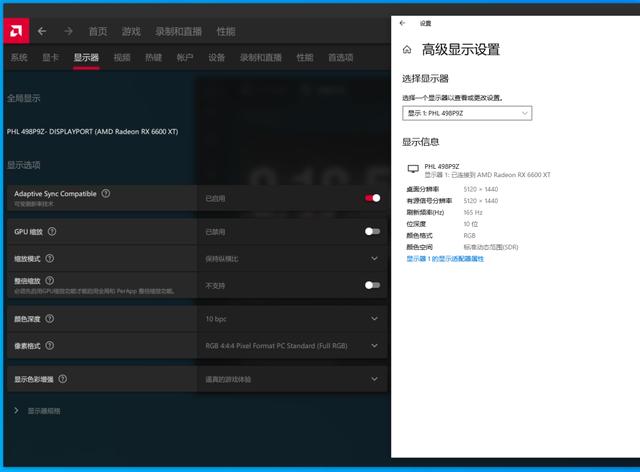The height and width of the screenshot is (472, 640).
Task: Switch to 录制和直播 settings sub-tab
Action: [x=261, y=58]
